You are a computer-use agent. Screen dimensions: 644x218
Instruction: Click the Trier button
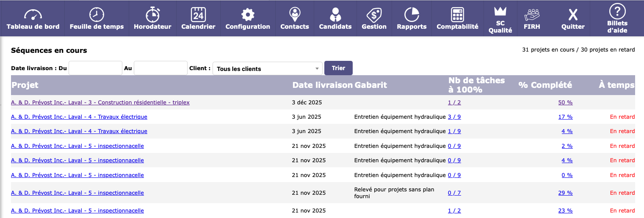click(x=338, y=68)
